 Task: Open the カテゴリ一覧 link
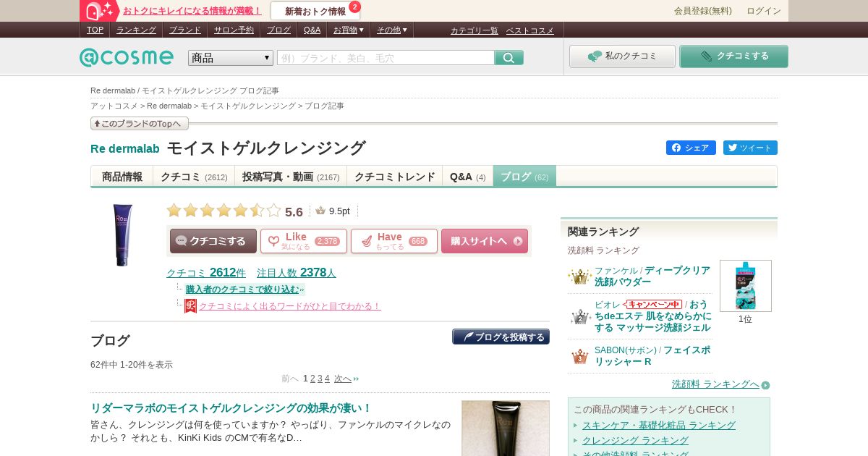pos(475,30)
